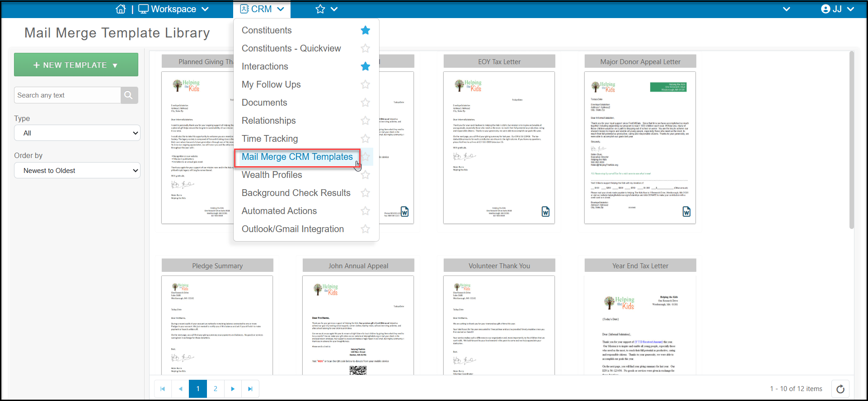This screenshot has height=401, width=868.
Task: Go to the next page arrow
Action: click(233, 389)
